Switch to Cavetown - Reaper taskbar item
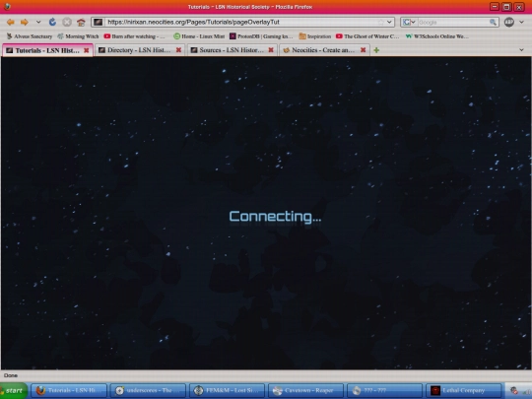The width and height of the screenshot is (532, 399). (x=305, y=390)
